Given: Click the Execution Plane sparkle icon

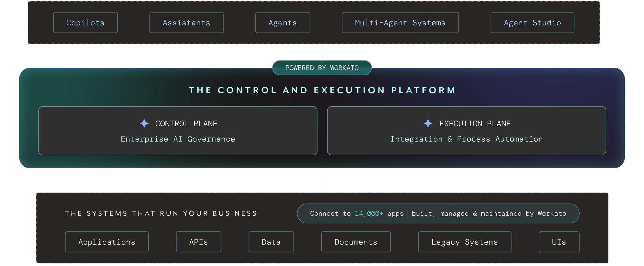Looking at the screenshot, I should 428,123.
